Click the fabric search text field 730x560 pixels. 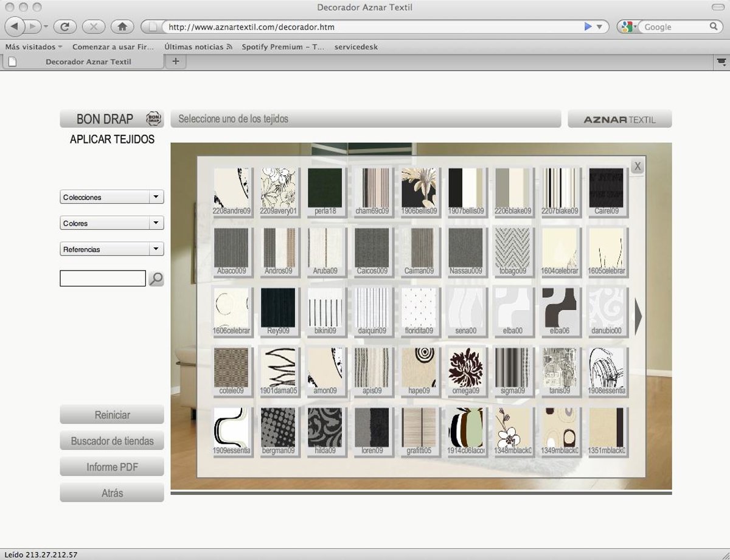pyautogui.click(x=103, y=278)
